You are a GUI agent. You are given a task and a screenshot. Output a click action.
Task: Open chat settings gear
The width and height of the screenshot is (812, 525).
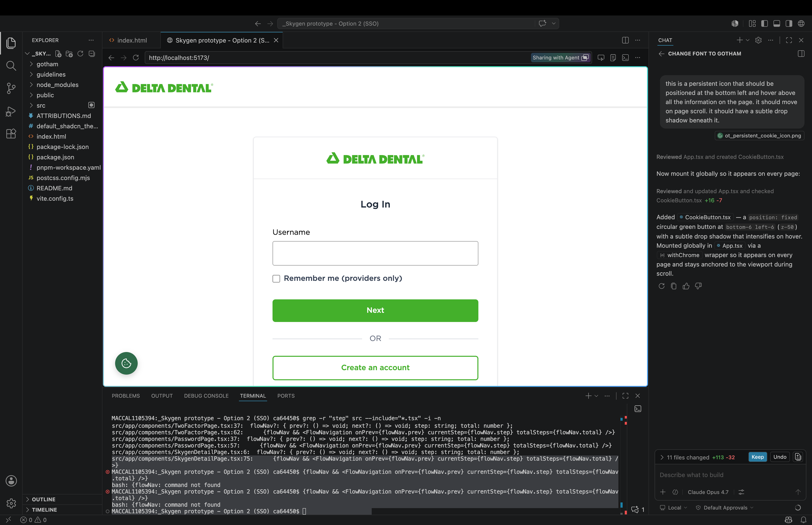758,40
